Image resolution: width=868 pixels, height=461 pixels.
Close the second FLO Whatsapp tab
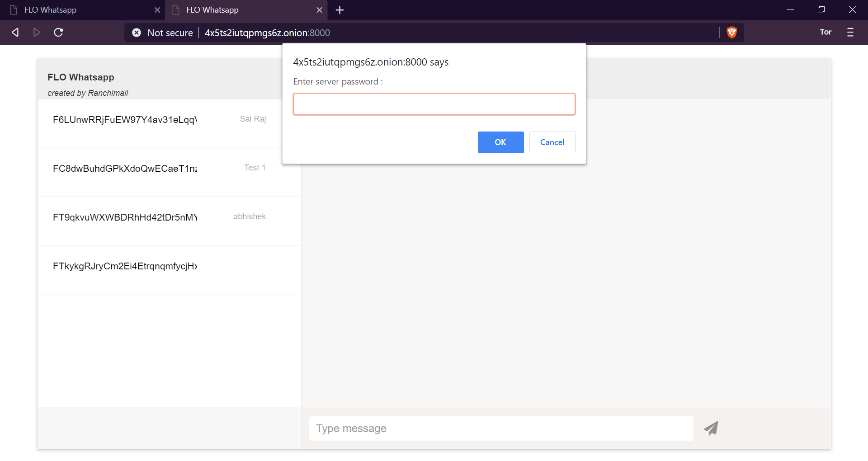point(319,10)
